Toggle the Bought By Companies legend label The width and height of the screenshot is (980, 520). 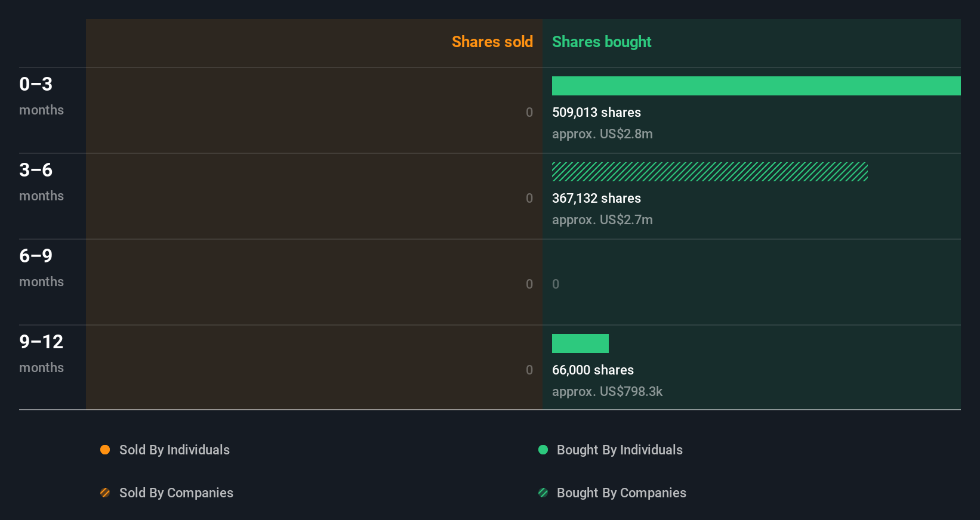[621, 493]
